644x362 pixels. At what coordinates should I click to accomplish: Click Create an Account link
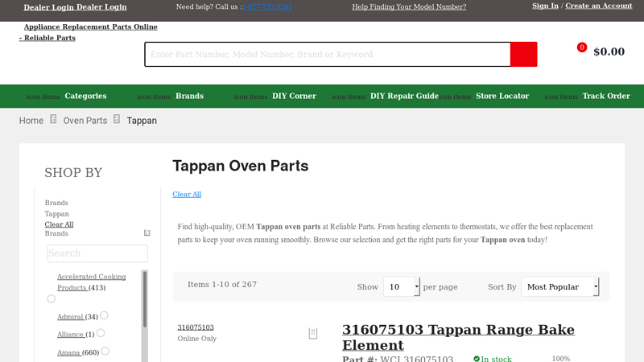pos(598,6)
